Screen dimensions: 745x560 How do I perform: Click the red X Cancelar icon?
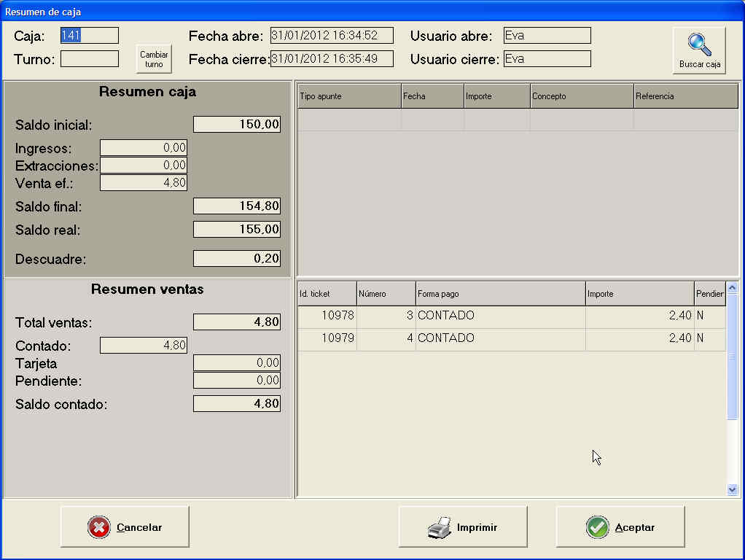[99, 527]
